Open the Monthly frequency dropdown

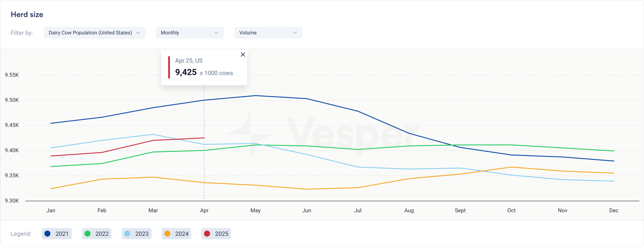tap(190, 33)
